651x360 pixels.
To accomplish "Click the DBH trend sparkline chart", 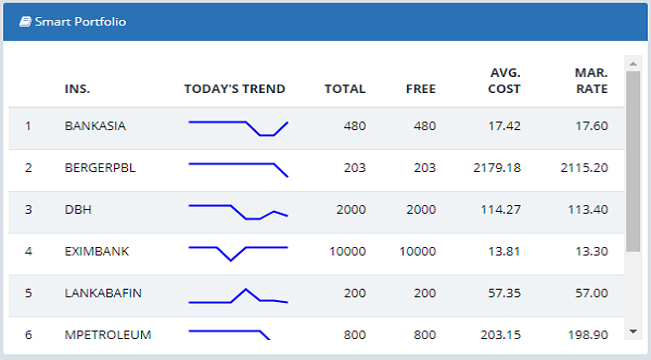I will 238,212.
